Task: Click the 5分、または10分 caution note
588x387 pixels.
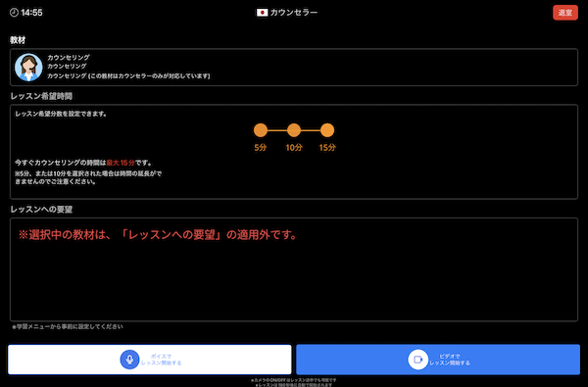Action: [x=88, y=177]
